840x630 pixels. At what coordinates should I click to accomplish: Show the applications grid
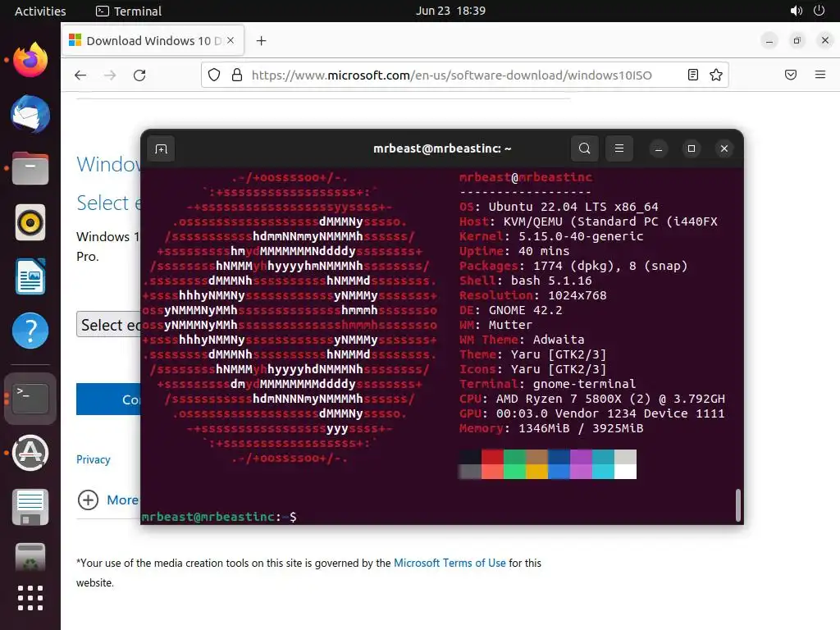click(30, 598)
